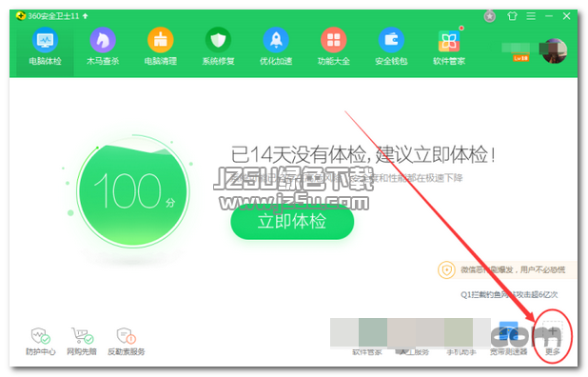The image size is (588, 377).
Task: Click the 360 logo in title bar
Action: (x=21, y=16)
